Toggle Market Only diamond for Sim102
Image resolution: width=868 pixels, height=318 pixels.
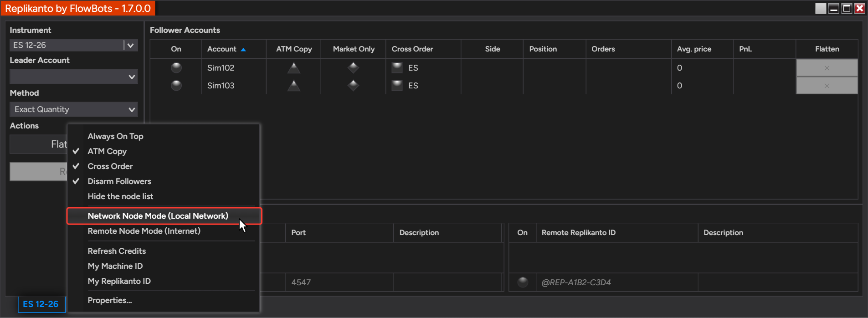353,68
